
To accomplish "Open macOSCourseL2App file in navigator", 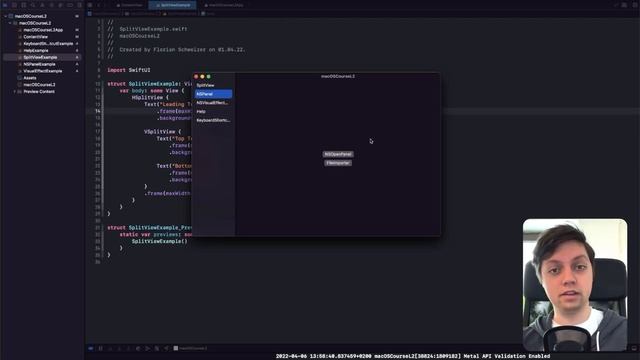I will [x=43, y=30].
